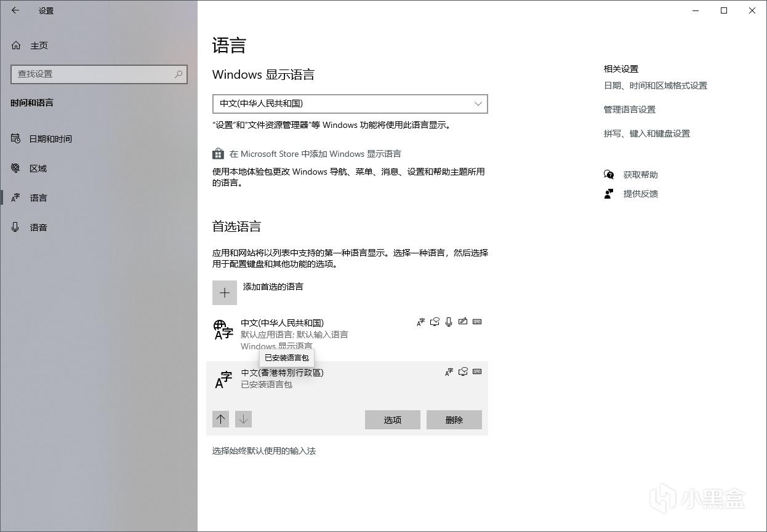Click microphone speech recognition icon in 中文(中华人民共和国) row
The image size is (767, 532).
(449, 322)
